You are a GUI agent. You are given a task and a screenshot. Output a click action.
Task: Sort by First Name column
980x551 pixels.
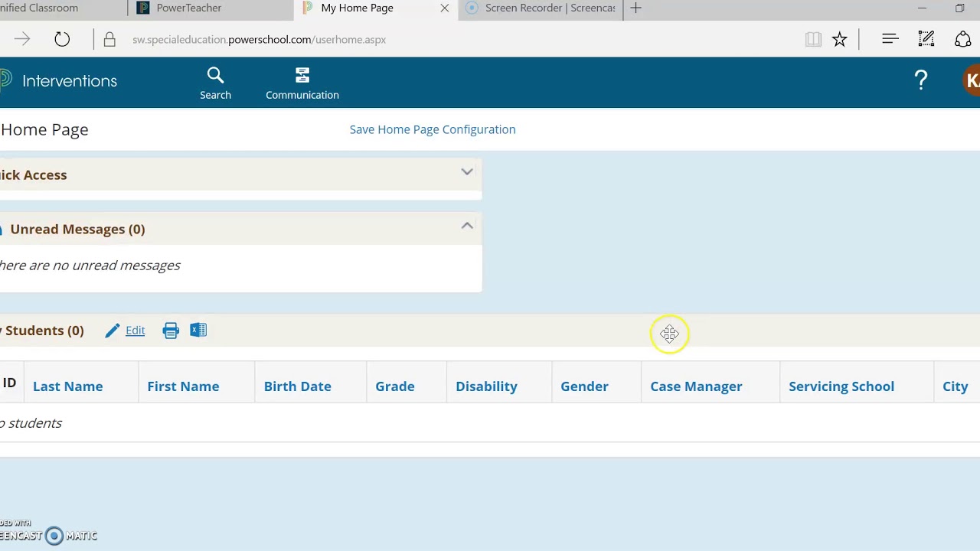tap(183, 386)
